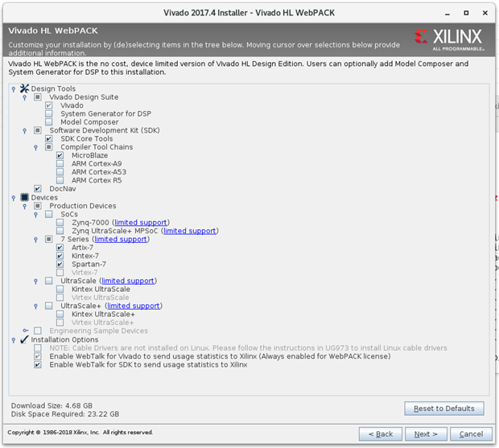499x448 pixels.
Task: Click the Design Tools wrench icon
Action: [24, 88]
